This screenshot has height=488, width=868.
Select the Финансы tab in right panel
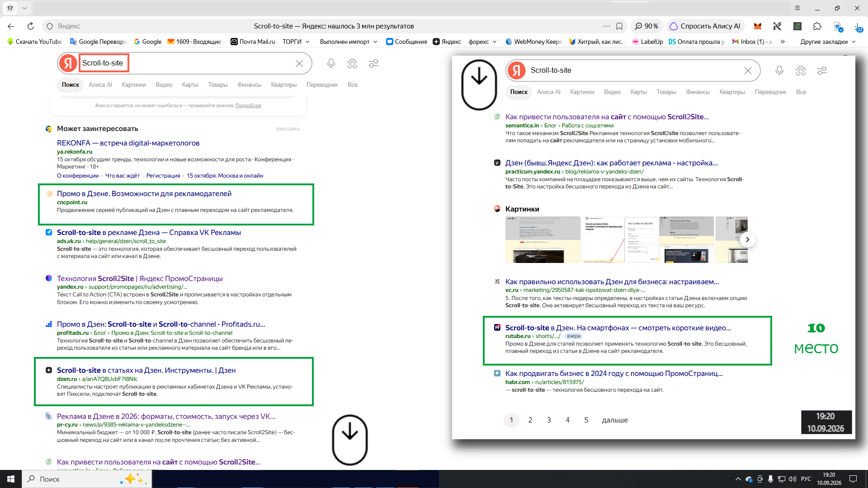pyautogui.click(x=698, y=92)
